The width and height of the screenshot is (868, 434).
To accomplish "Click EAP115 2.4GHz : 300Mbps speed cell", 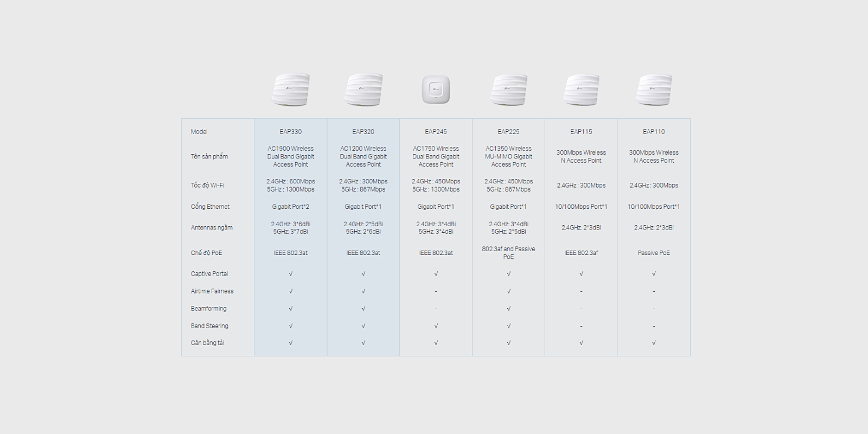I will click(x=581, y=186).
